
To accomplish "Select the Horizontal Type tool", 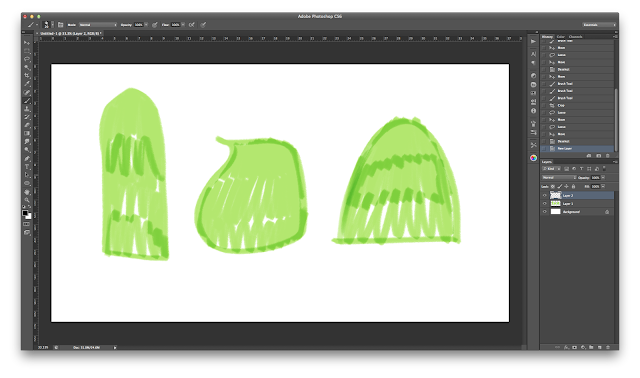I will (x=27, y=167).
